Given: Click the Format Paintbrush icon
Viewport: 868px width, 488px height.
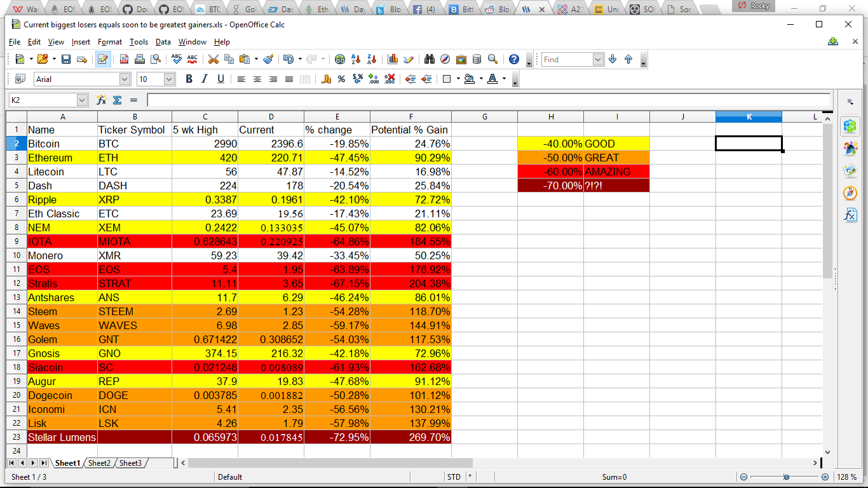Looking at the screenshot, I should (268, 59).
